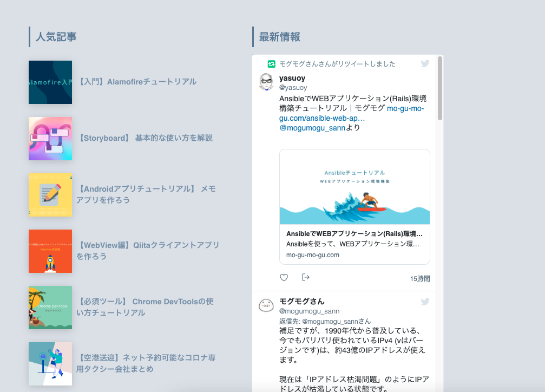
Task: Click the 最新情報 section heading
Action: coord(279,37)
